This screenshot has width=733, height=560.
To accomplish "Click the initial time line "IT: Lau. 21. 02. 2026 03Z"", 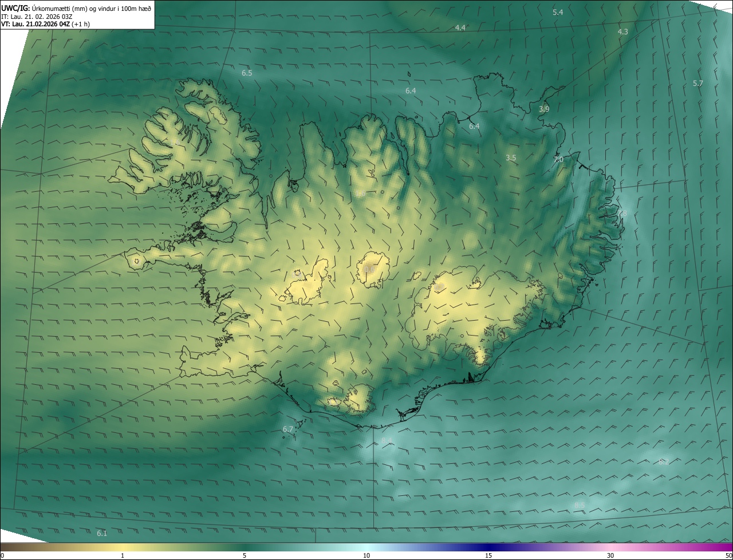I will (x=37, y=16).
